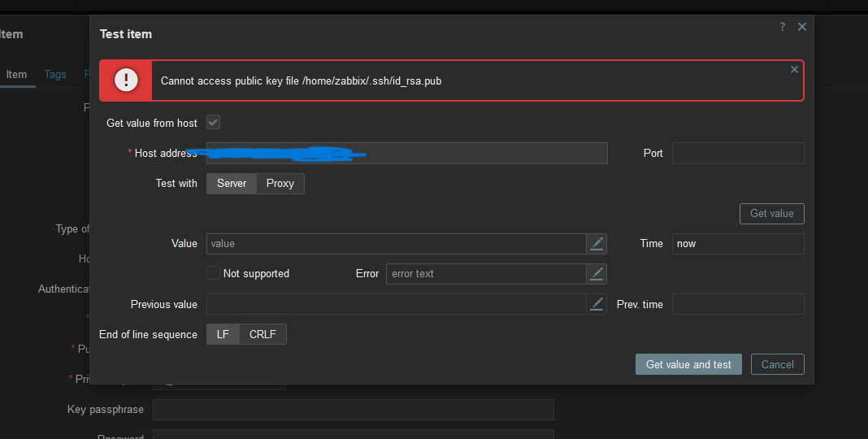The height and width of the screenshot is (439, 868).
Task: Toggle Get value from host checkbox
Action: tap(213, 122)
